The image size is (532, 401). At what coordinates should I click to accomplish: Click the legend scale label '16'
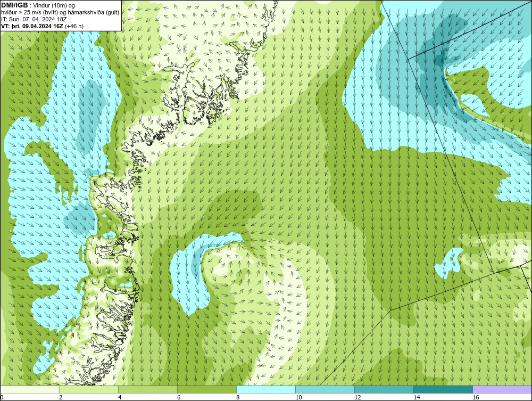pyautogui.click(x=475, y=397)
